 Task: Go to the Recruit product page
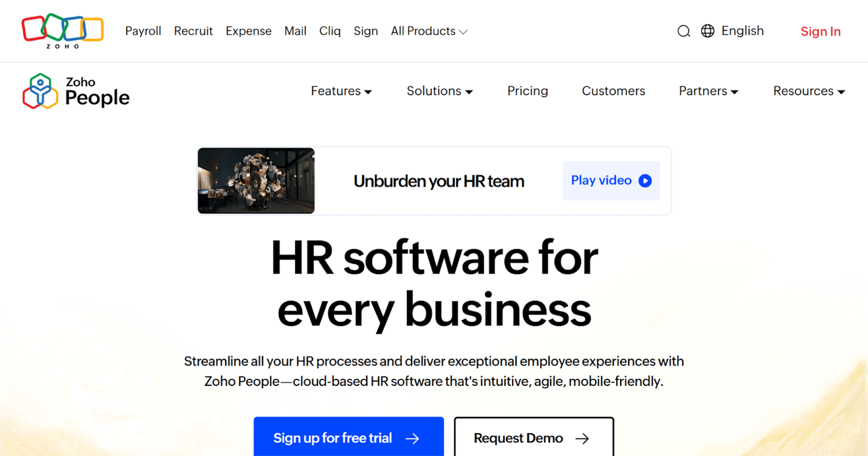193,31
